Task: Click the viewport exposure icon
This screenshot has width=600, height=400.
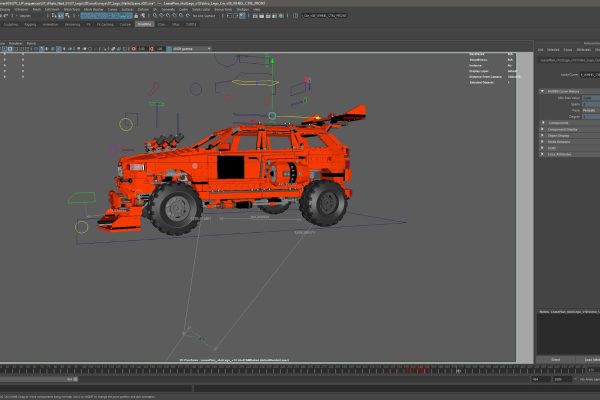Action: click(134, 49)
